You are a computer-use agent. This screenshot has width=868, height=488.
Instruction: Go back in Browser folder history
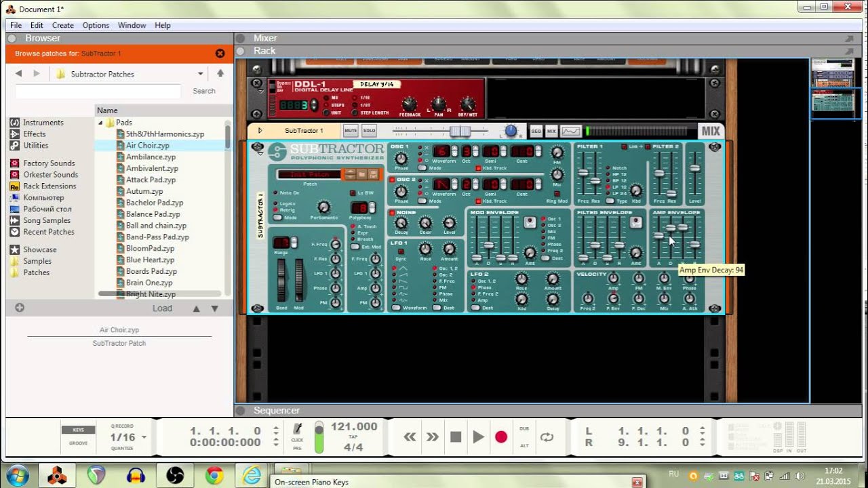click(x=18, y=74)
